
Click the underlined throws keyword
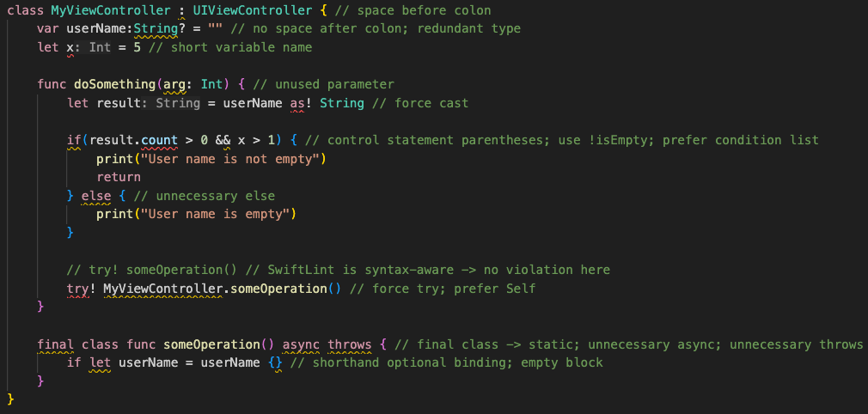click(350, 344)
